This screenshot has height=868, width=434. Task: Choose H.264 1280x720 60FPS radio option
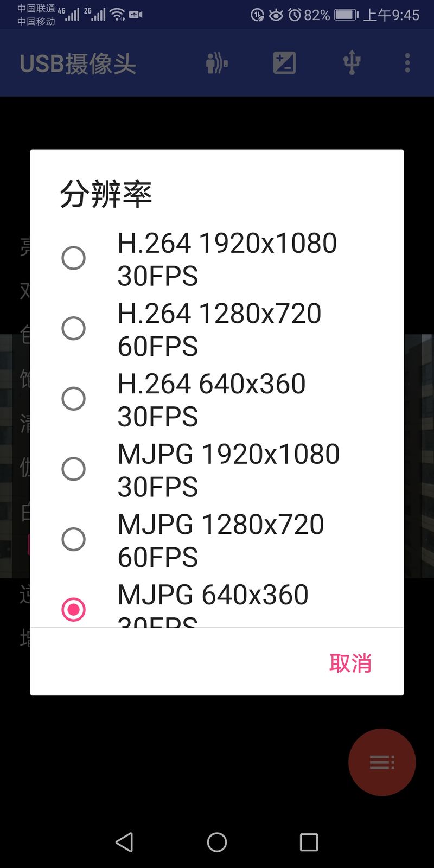pyautogui.click(x=73, y=328)
